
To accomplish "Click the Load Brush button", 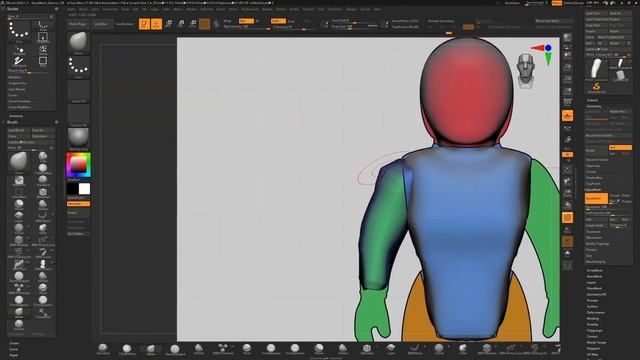I will (x=19, y=130).
